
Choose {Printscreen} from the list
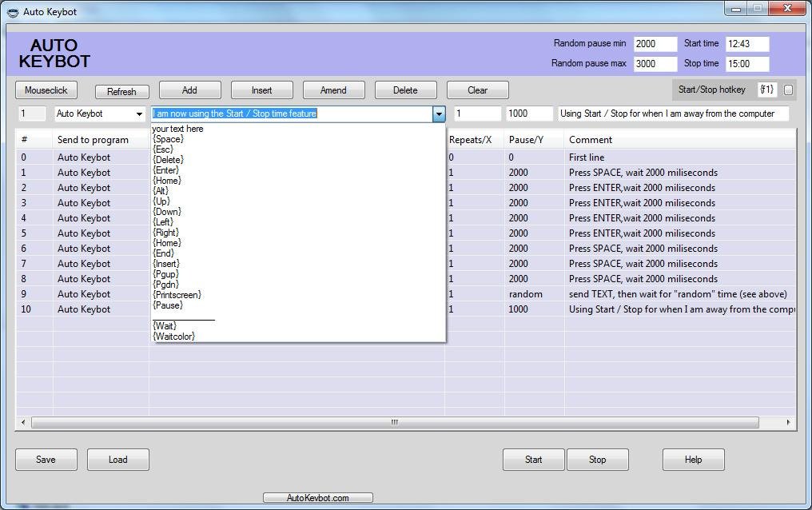(177, 295)
